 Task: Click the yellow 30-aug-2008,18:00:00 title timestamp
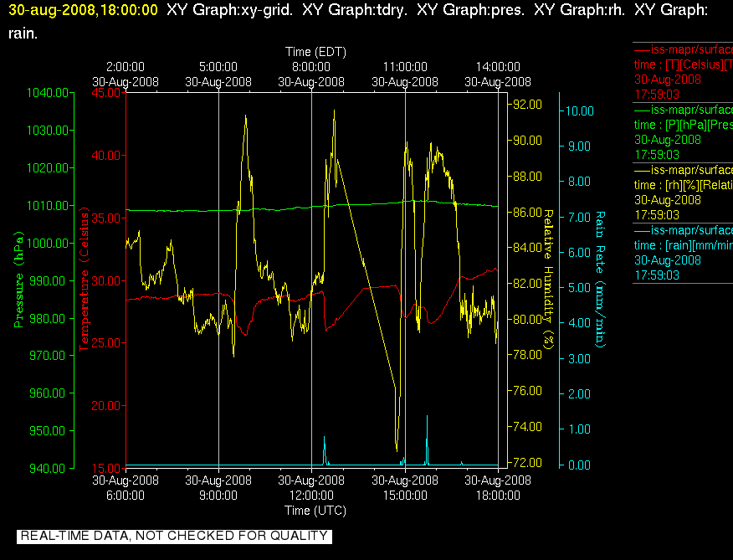(83, 10)
